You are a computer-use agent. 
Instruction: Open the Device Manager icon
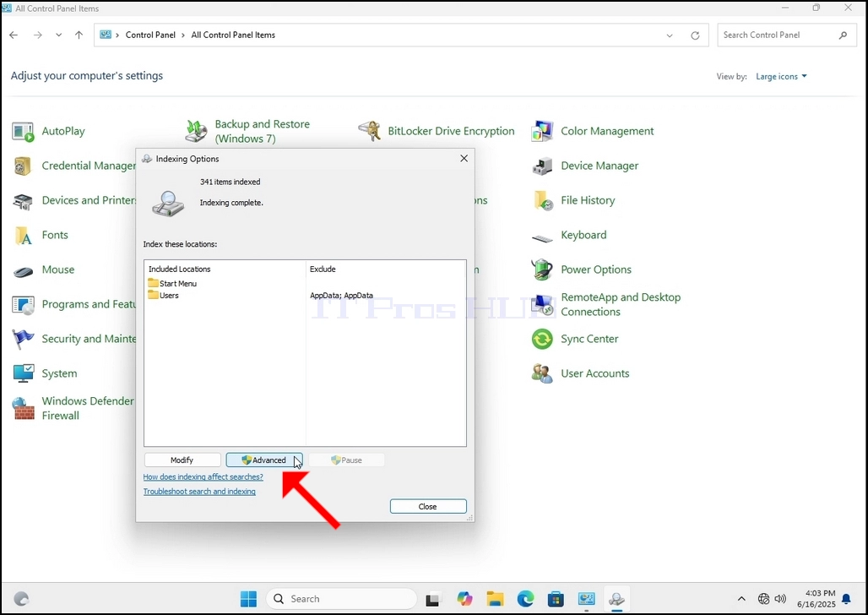[x=542, y=166]
